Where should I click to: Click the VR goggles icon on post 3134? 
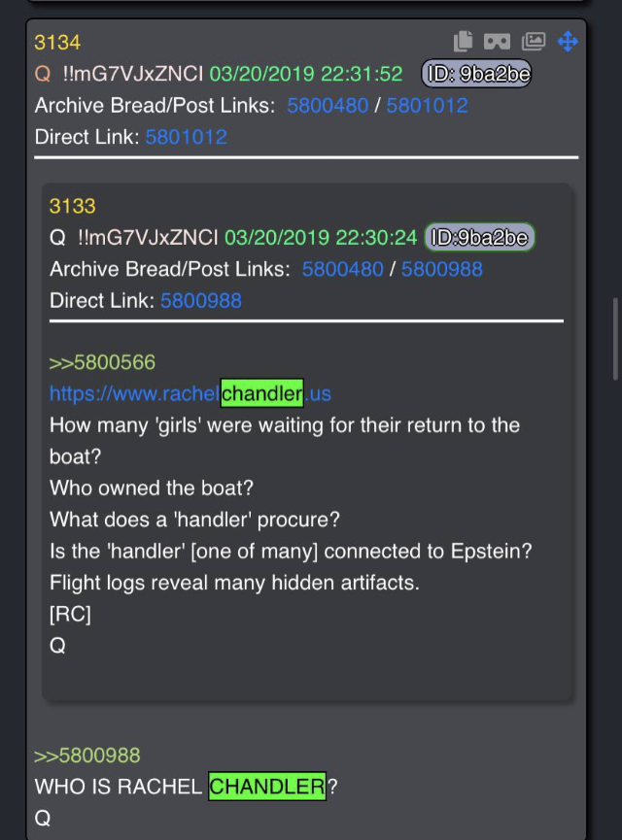point(497,42)
